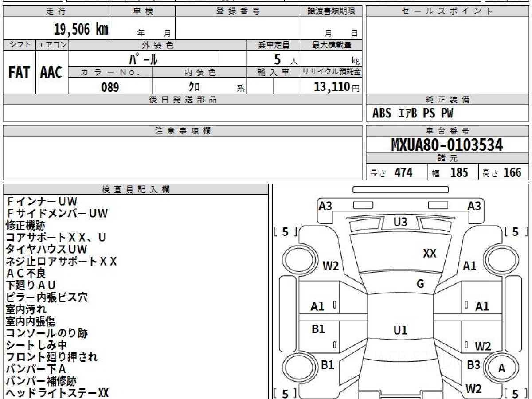Click the 下廻りAU note

31,286
